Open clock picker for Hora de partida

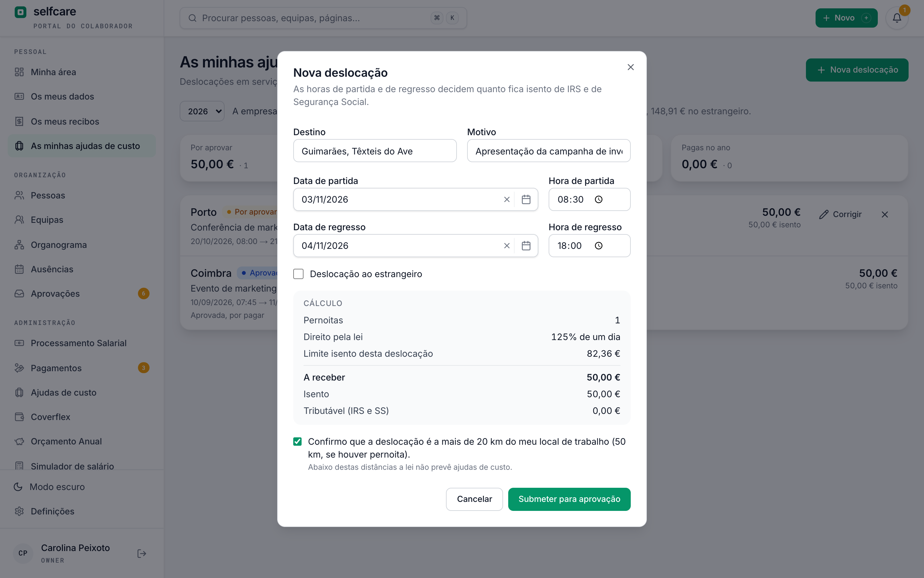click(598, 199)
